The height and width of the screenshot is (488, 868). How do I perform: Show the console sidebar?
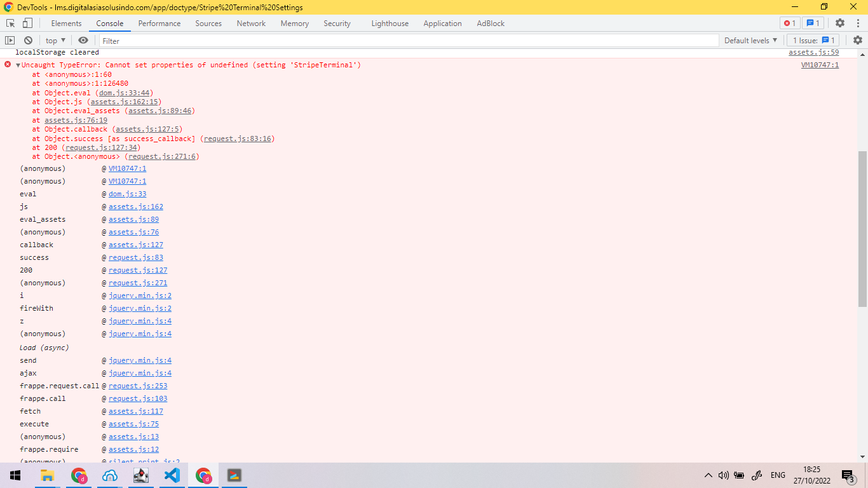click(10, 40)
